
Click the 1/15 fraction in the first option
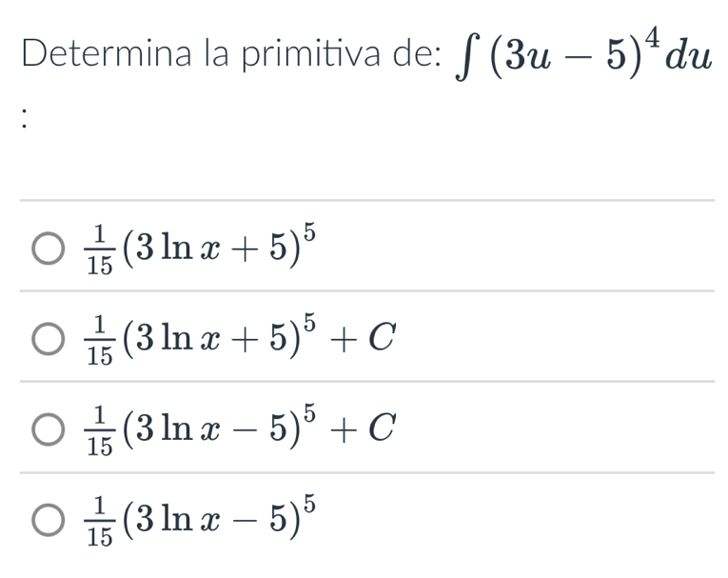pyautogui.click(x=98, y=249)
